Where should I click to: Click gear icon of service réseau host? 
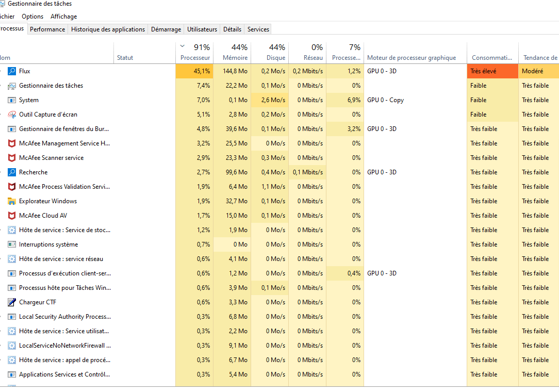pos(12,259)
